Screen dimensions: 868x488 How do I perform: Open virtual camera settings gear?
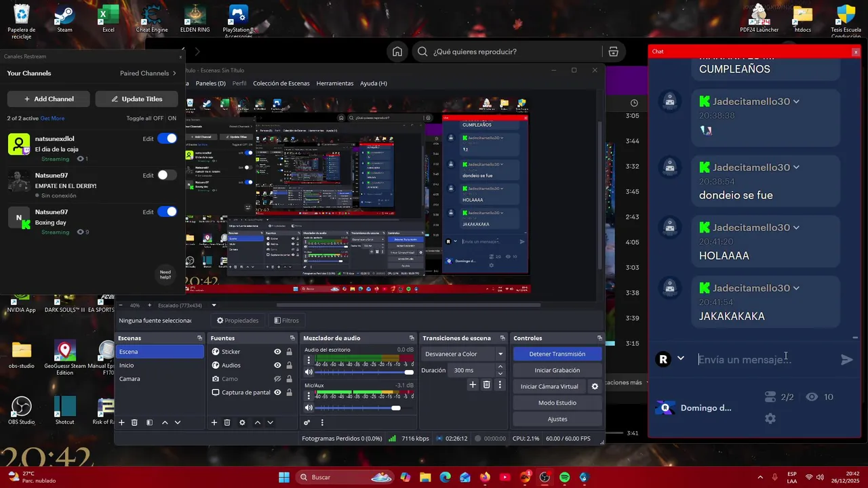click(595, 386)
